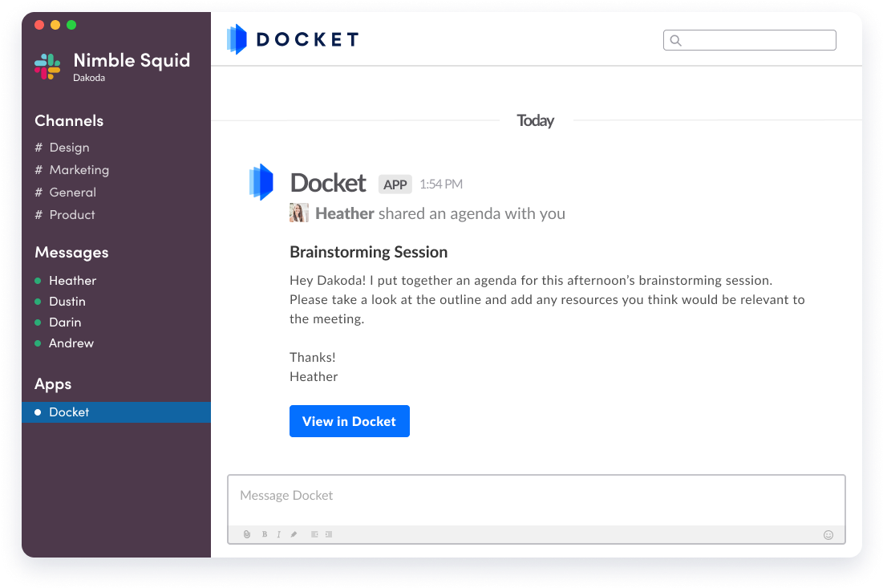Click the Heather name in shared message

(x=345, y=213)
